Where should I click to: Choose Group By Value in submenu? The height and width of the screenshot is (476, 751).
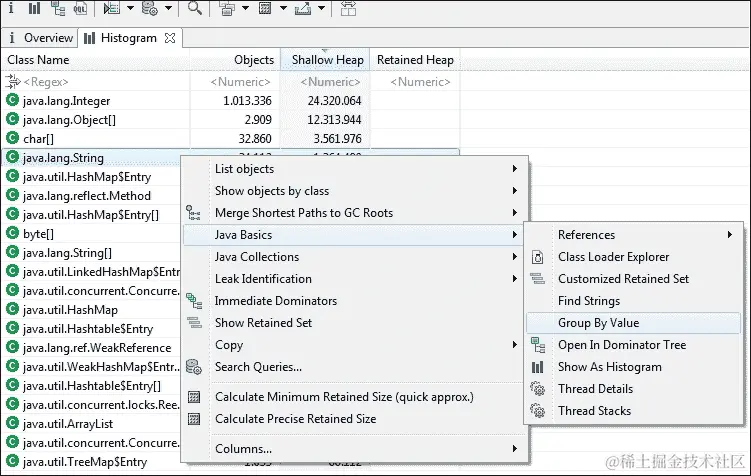(x=633, y=323)
